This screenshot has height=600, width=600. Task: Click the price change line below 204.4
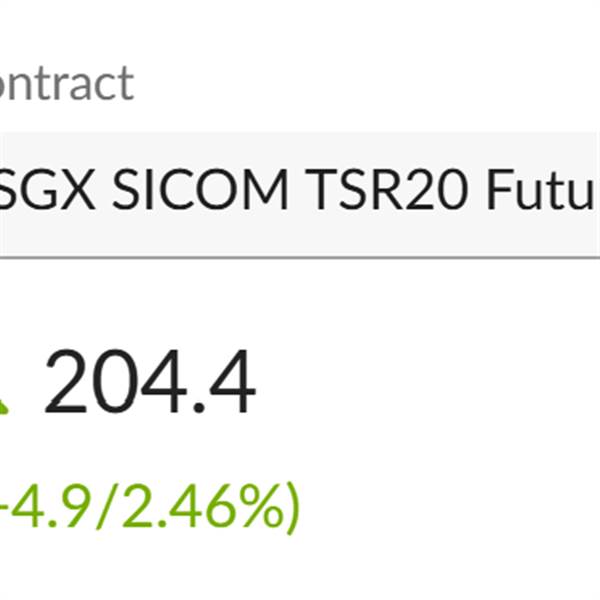[150, 508]
